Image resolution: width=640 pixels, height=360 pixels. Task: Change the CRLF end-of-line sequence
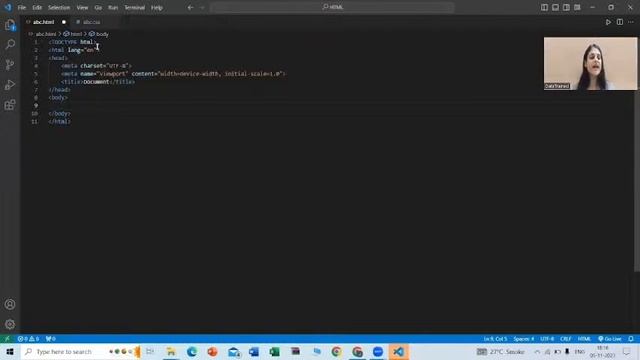(x=565, y=339)
